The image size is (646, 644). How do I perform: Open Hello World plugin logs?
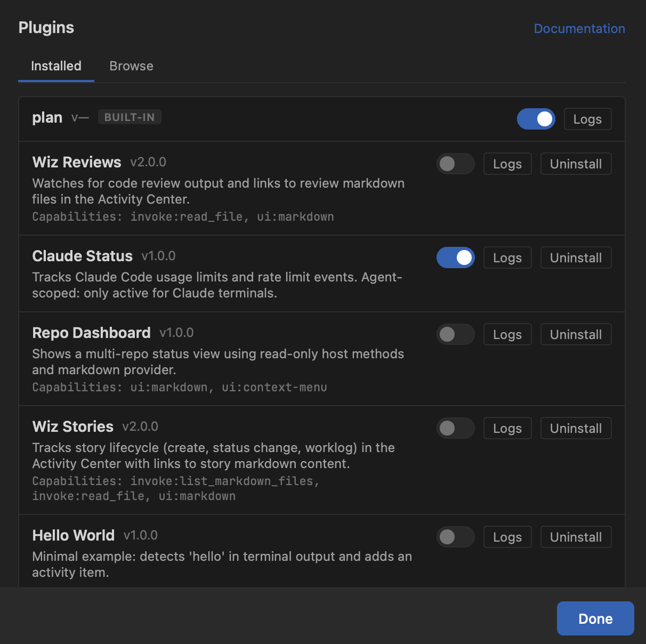point(507,537)
